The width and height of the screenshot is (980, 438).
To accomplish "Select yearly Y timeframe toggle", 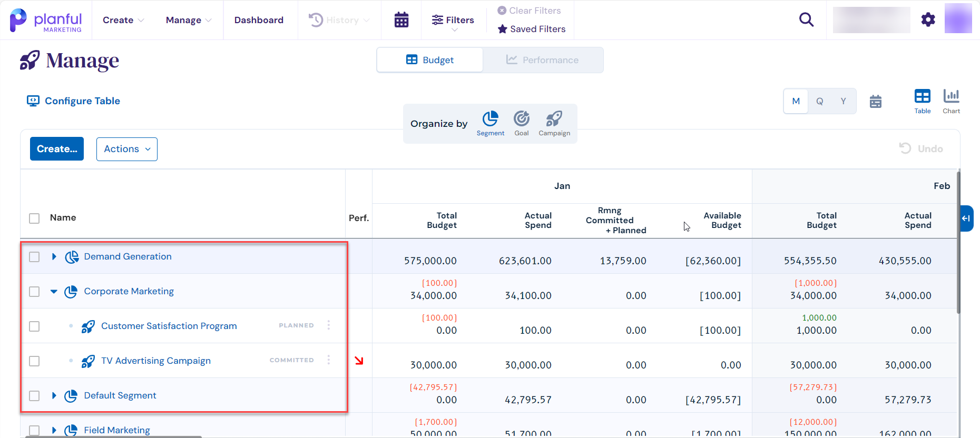I will (x=843, y=101).
